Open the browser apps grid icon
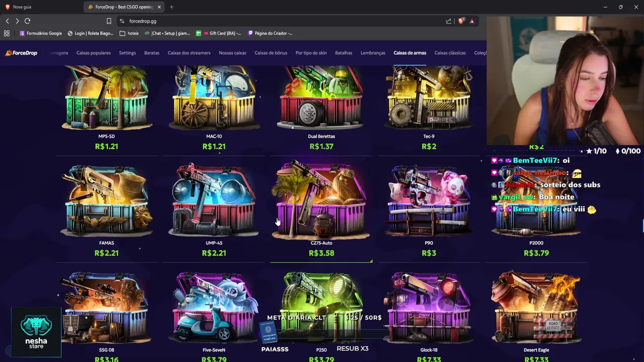The image size is (644, 362). [7, 33]
